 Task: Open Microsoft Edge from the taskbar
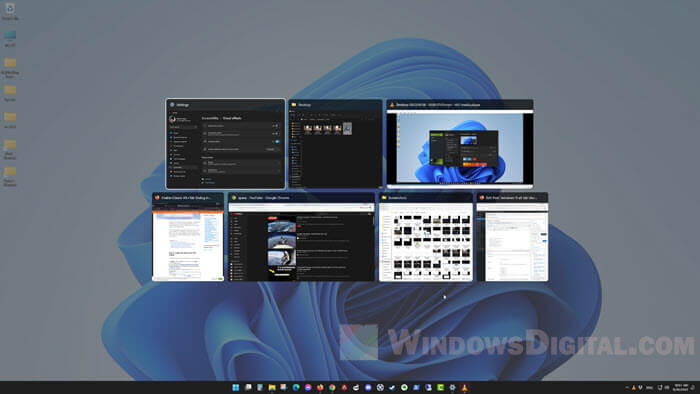(x=296, y=387)
